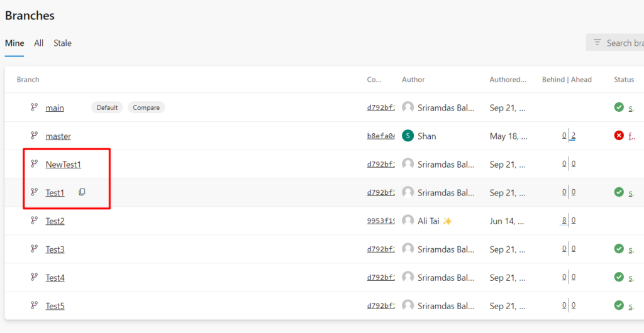Image resolution: width=644 pixels, height=333 pixels.
Task: Click the branch icon next to Test2
Action: click(x=34, y=221)
